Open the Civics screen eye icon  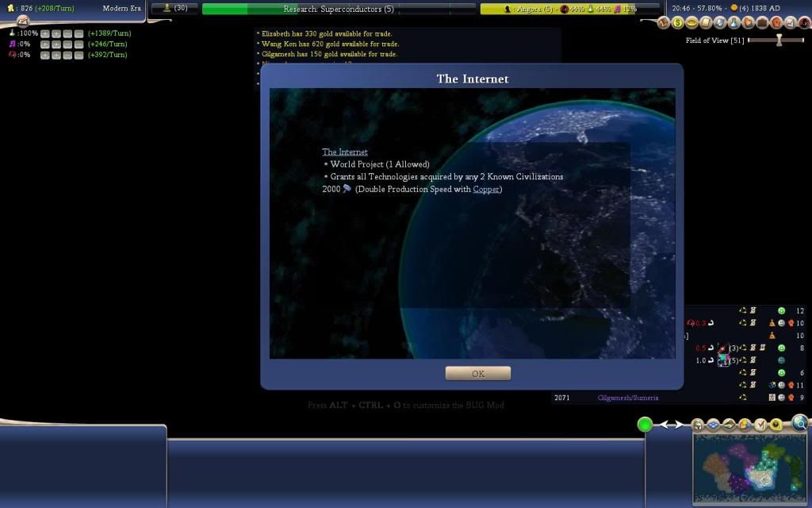click(x=691, y=22)
